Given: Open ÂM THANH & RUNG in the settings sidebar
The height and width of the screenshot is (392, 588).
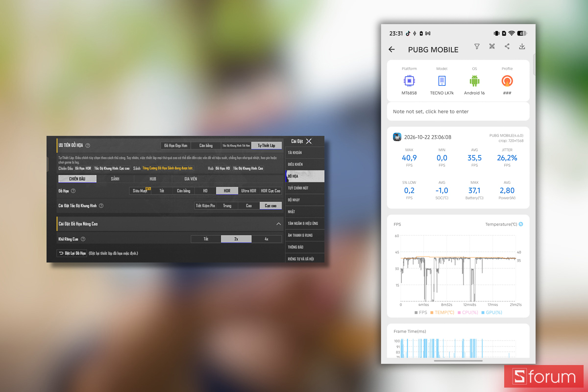Looking at the screenshot, I should pos(305,235).
